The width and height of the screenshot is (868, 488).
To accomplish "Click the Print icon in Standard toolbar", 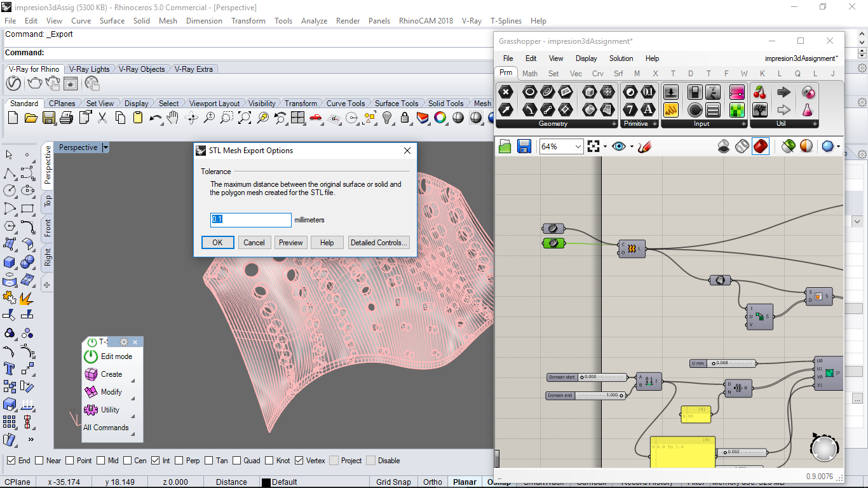I will (67, 118).
